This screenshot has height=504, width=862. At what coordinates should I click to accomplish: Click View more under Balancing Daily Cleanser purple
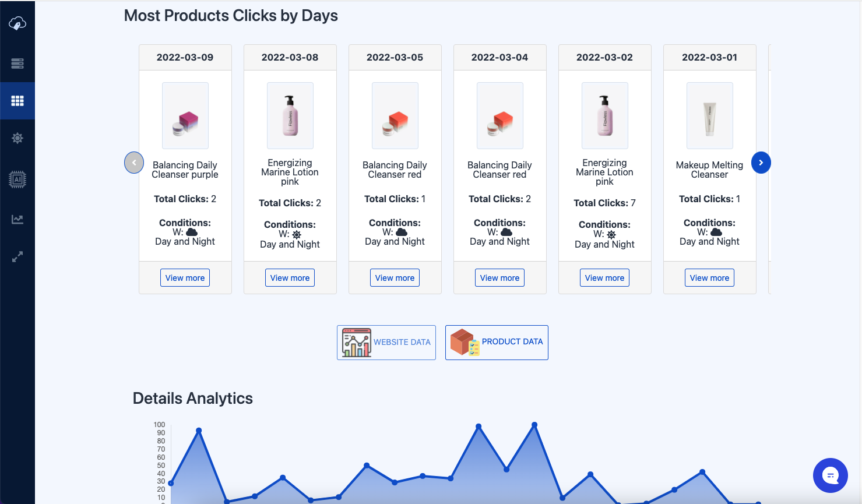(x=185, y=277)
